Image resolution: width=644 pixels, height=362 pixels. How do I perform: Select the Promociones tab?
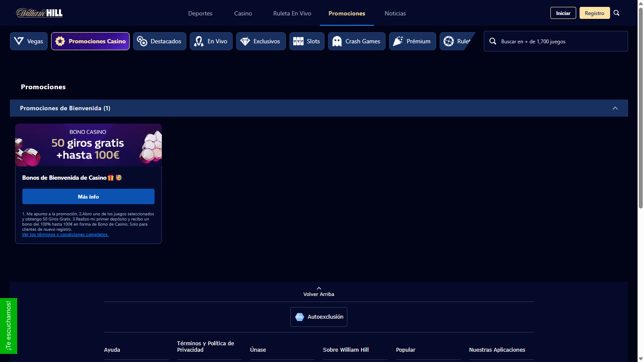click(x=347, y=13)
